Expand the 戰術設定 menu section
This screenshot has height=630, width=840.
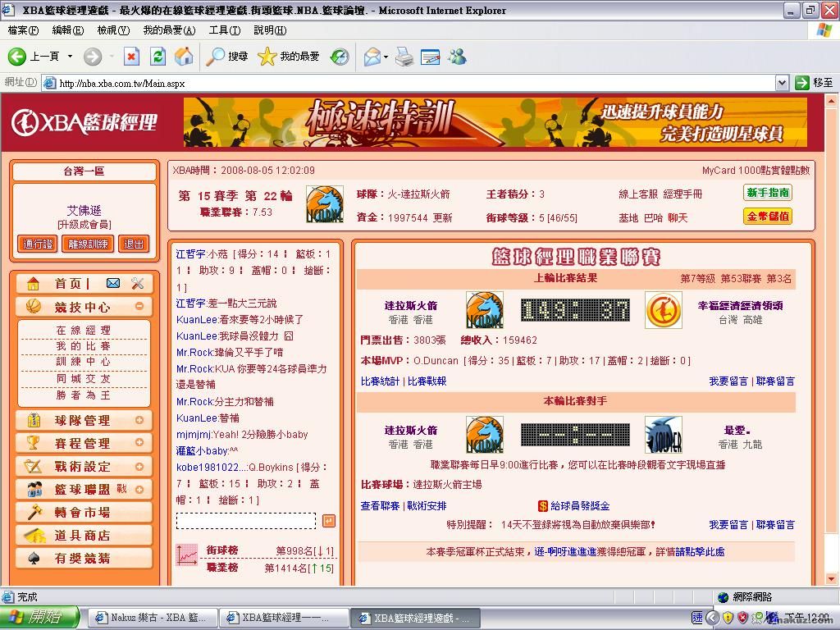(x=139, y=466)
